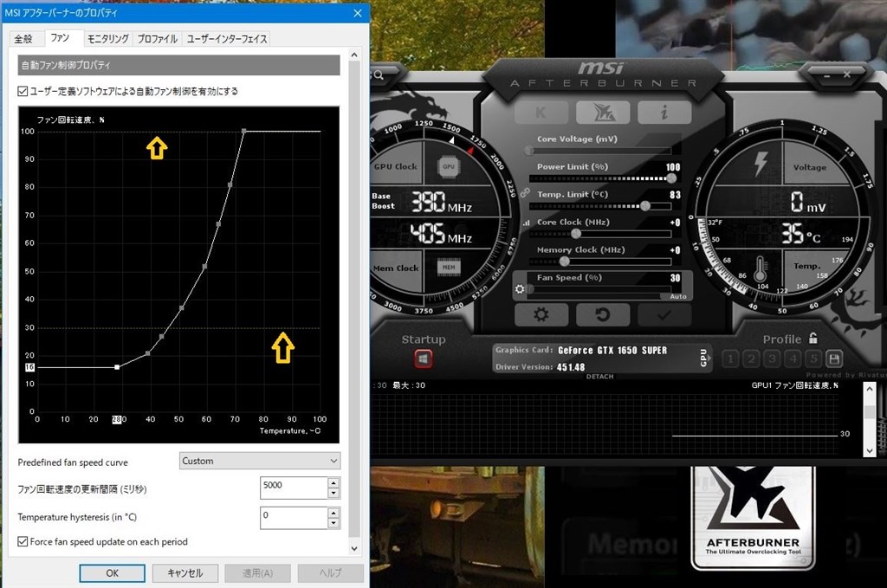This screenshot has width=887, height=588.
Task: Click the magnifier search icon in Afterburner
Action: click(379, 75)
